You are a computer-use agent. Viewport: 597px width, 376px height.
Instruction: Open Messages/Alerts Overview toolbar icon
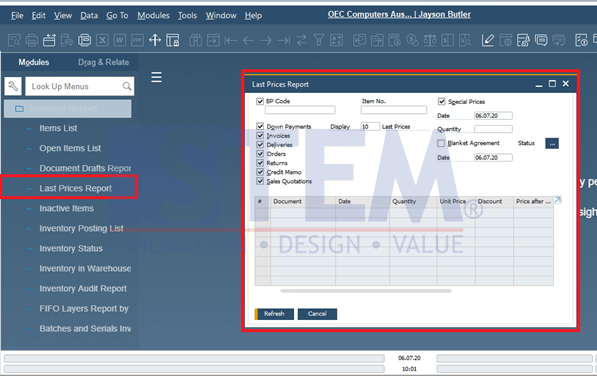tap(541, 40)
